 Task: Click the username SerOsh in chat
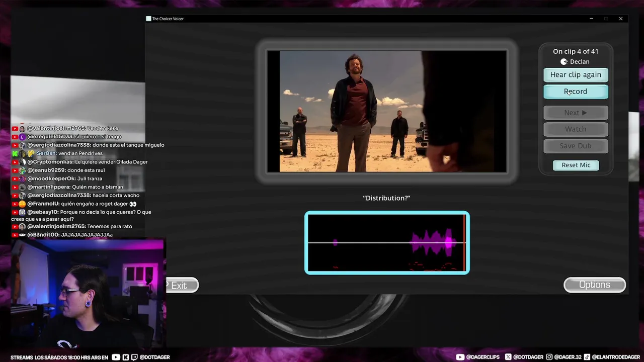pos(46,153)
